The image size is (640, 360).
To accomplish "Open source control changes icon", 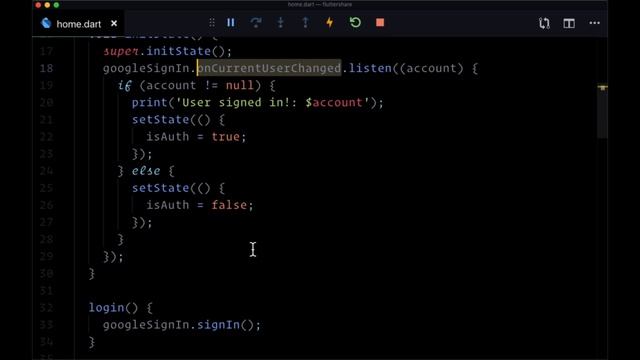I will 544,23.
